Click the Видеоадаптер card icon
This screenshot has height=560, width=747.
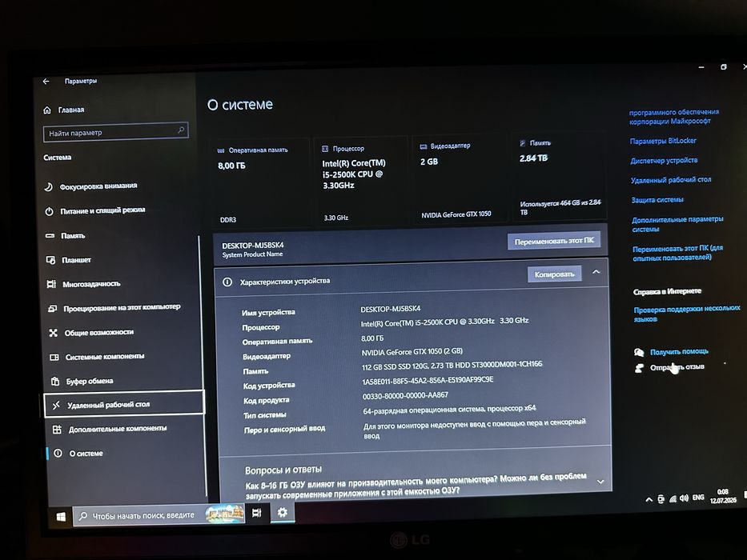coord(423,146)
